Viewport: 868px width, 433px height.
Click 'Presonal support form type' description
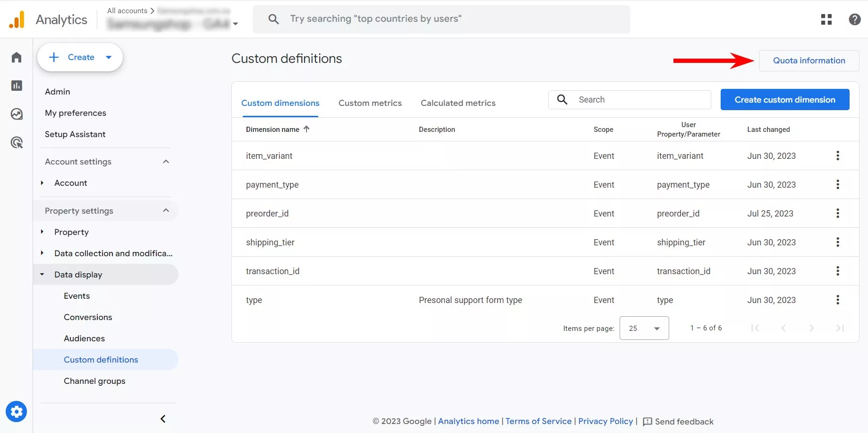470,300
